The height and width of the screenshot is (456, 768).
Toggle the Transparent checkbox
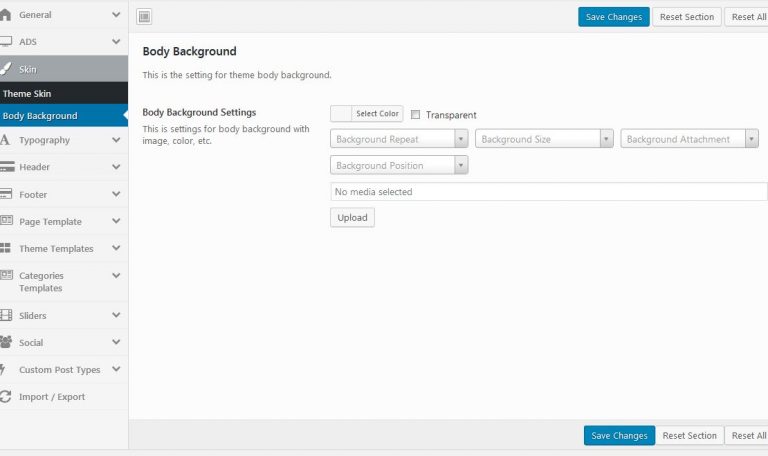pyautogui.click(x=415, y=115)
